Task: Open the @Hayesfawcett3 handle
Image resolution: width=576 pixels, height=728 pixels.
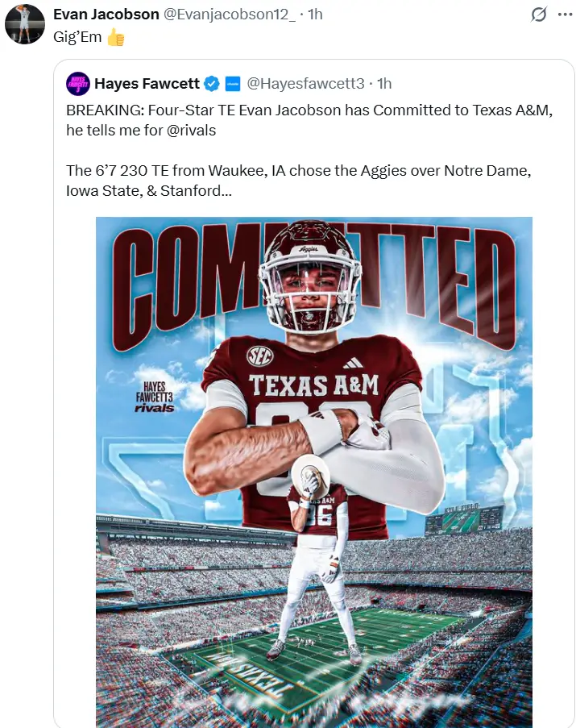Action: pos(305,84)
